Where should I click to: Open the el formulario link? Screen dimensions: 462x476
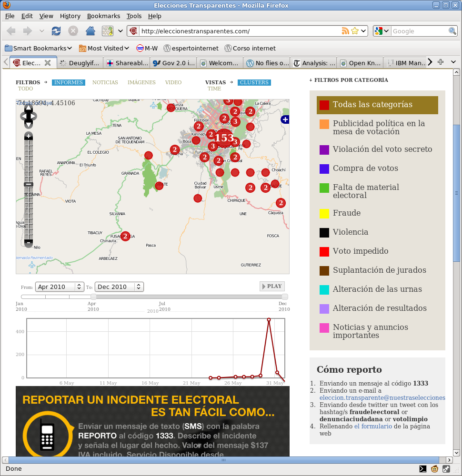coord(373,426)
